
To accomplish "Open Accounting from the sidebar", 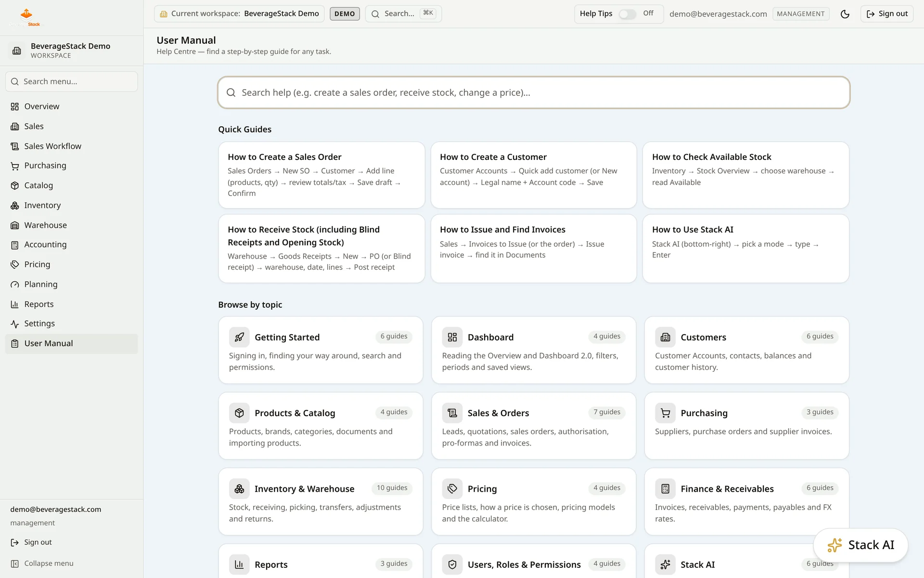I will [71, 245].
